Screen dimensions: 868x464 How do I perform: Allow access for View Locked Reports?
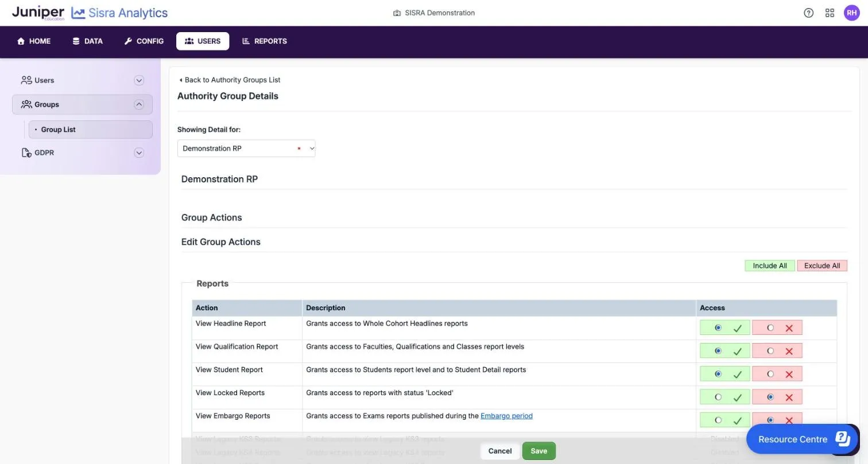click(x=718, y=397)
